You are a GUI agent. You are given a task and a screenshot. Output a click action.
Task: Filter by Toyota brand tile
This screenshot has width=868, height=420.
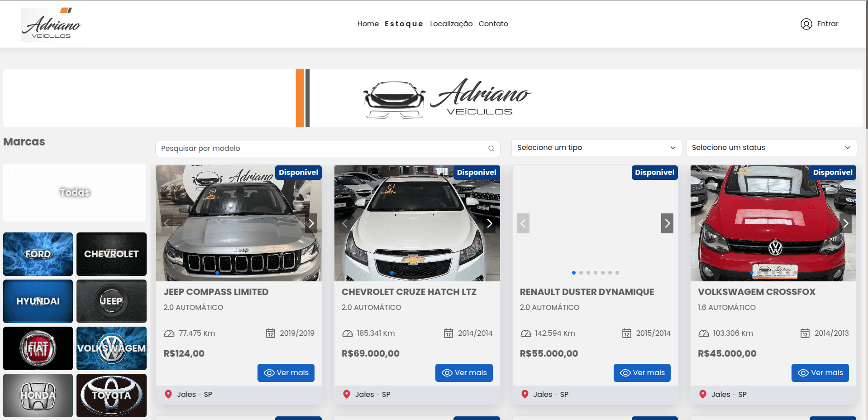pyautogui.click(x=111, y=396)
